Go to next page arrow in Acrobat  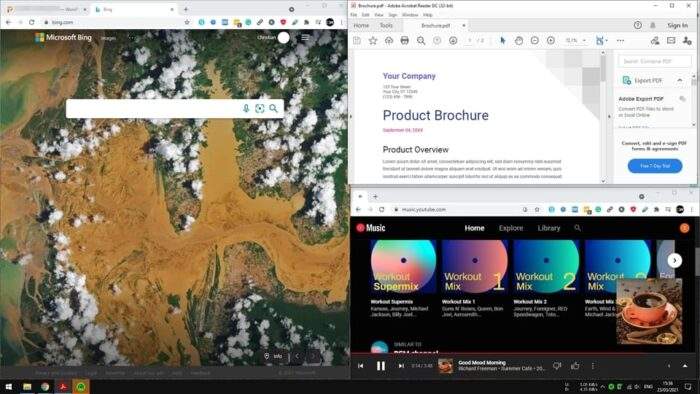[x=453, y=41]
